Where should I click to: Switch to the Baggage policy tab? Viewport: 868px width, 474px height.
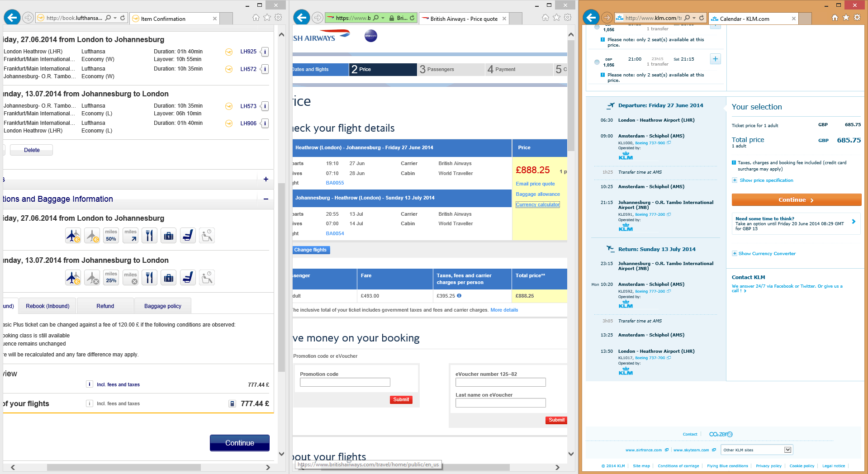pyautogui.click(x=163, y=306)
